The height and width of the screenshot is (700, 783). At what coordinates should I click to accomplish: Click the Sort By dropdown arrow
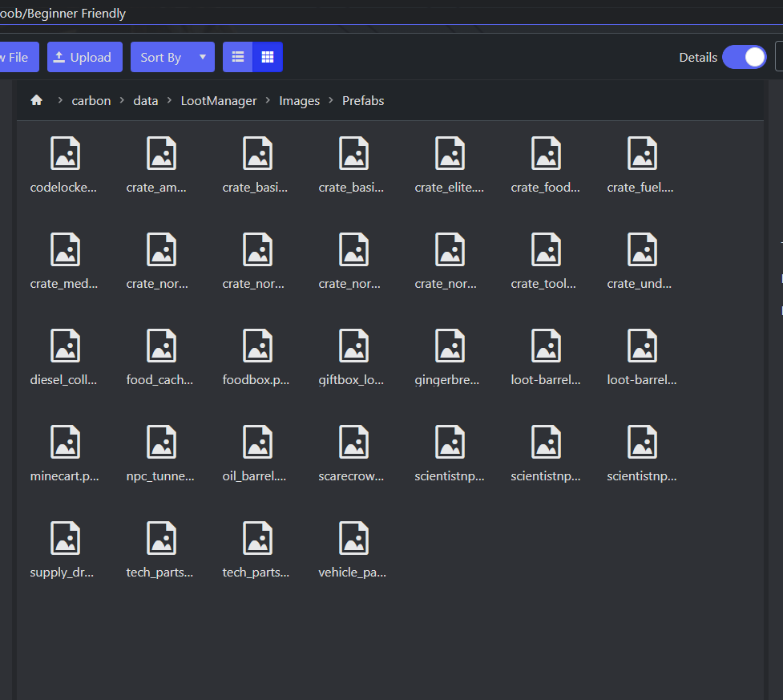(203, 57)
